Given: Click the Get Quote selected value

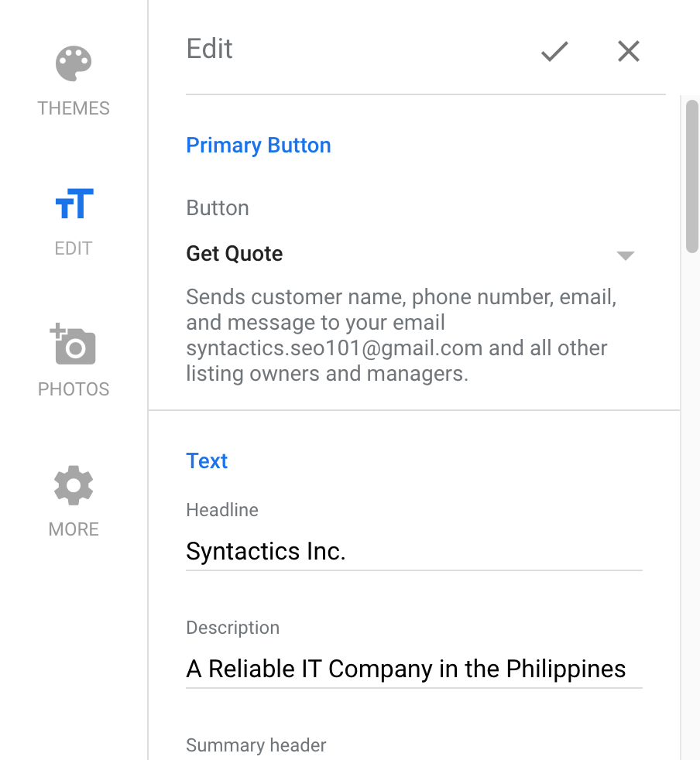Looking at the screenshot, I should click(x=235, y=254).
